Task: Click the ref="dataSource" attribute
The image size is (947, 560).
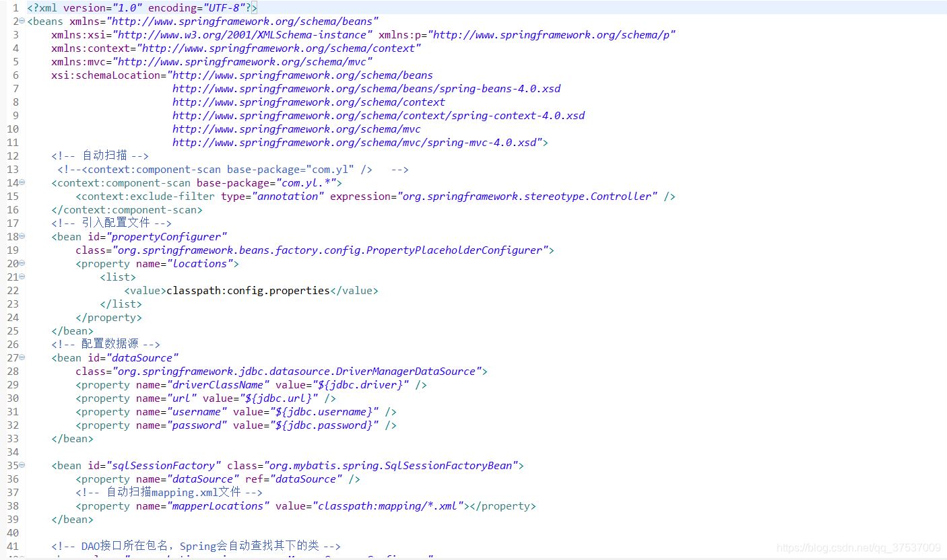Action: coord(294,479)
